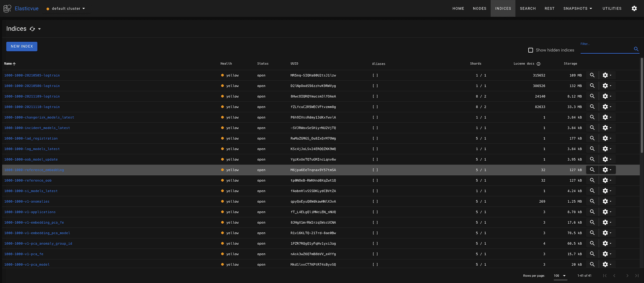Image resolution: width=644 pixels, height=283 pixels.
Task: Open the REST menu item
Action: [x=549, y=8]
